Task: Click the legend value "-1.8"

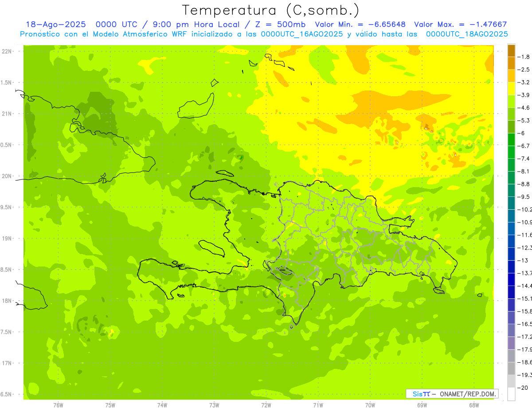Action: coord(524,57)
